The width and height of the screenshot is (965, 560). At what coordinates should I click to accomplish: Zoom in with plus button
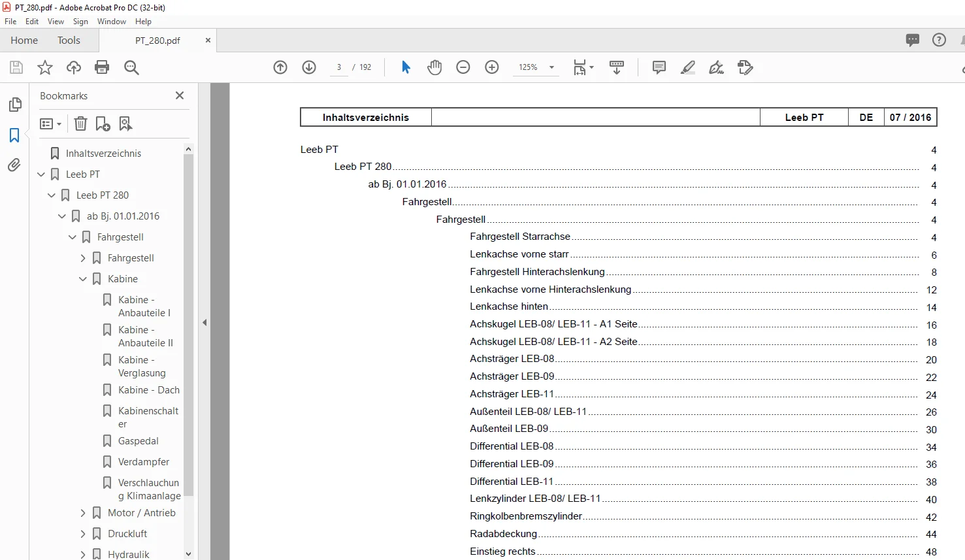[x=492, y=67]
